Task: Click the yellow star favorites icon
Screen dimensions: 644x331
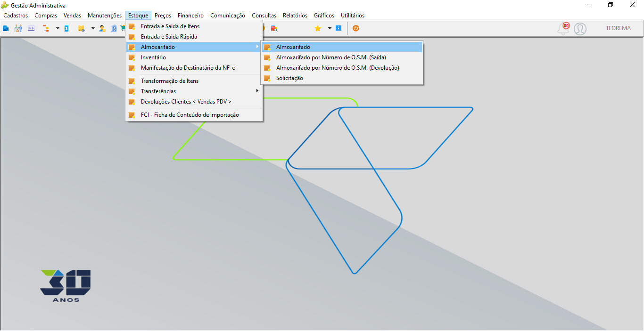Action: point(318,28)
